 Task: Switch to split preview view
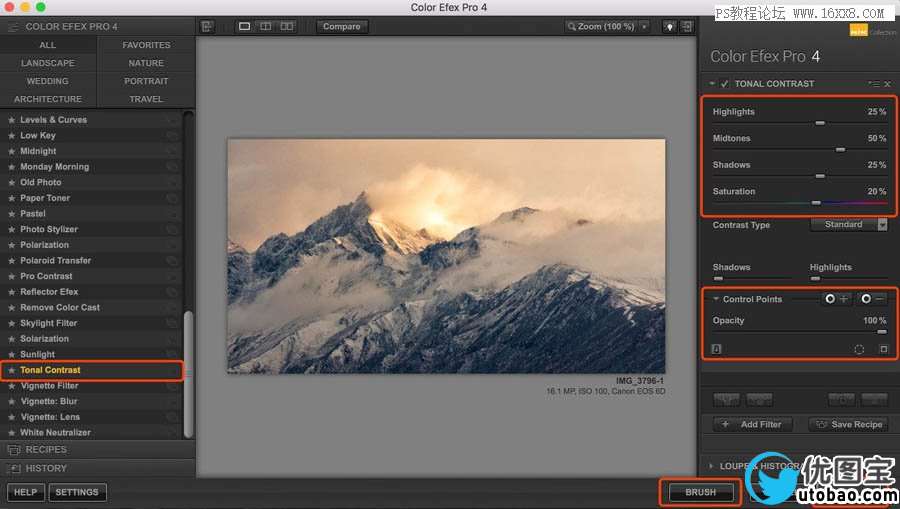pyautogui.click(x=266, y=26)
